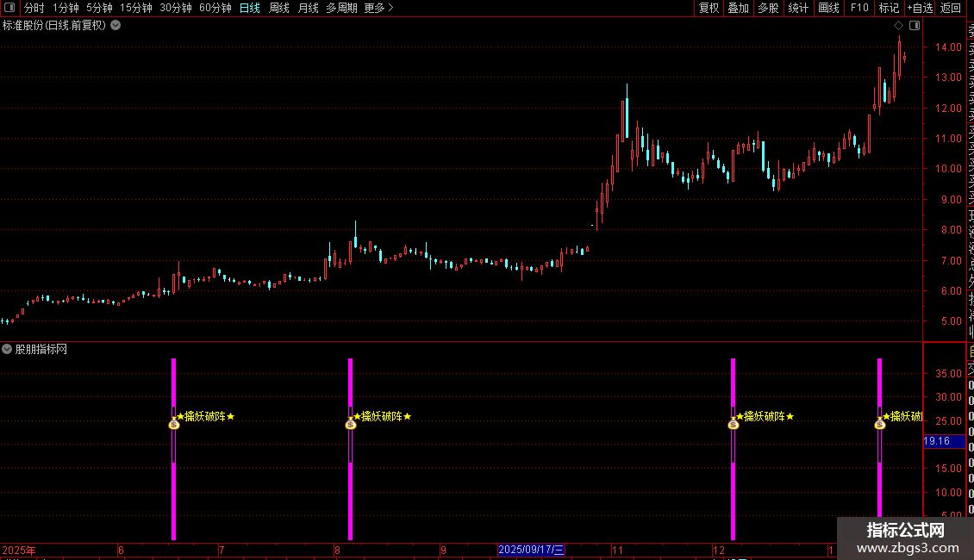Click the panel layout icon at top-left
Viewport: 974px width, 560px height.
(9, 8)
